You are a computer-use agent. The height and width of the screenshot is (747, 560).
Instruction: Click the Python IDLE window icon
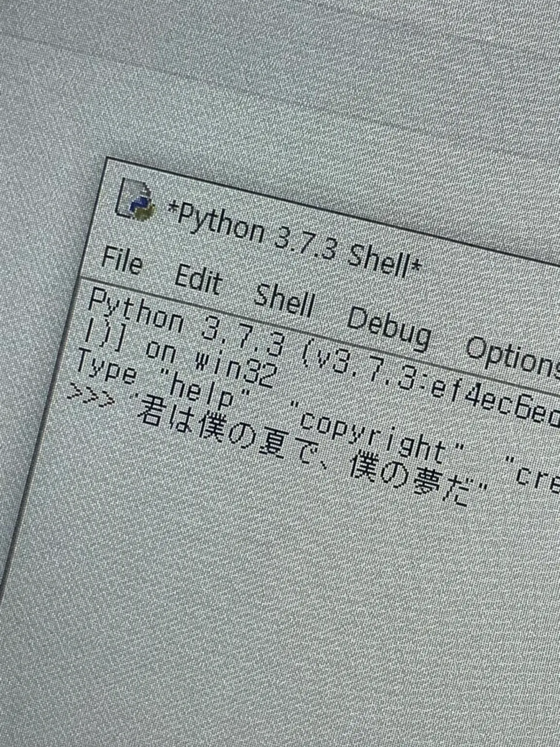[135, 199]
